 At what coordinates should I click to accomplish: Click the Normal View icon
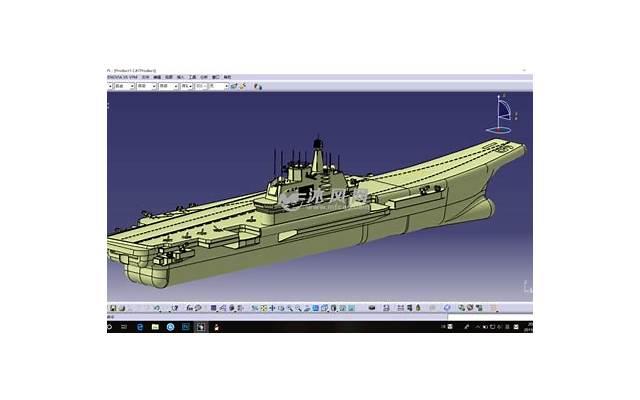pyautogui.click(x=307, y=308)
